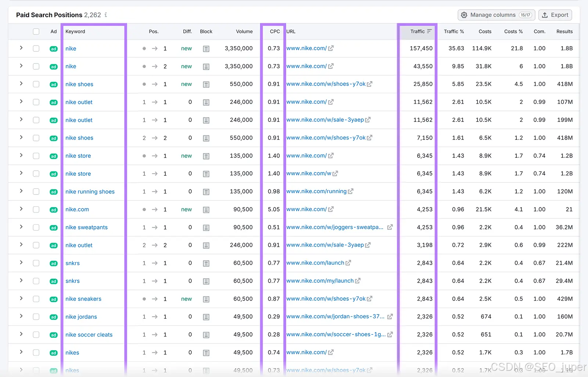The width and height of the screenshot is (588, 377).
Task: Click the 157,450 traffic value
Action: (421, 48)
